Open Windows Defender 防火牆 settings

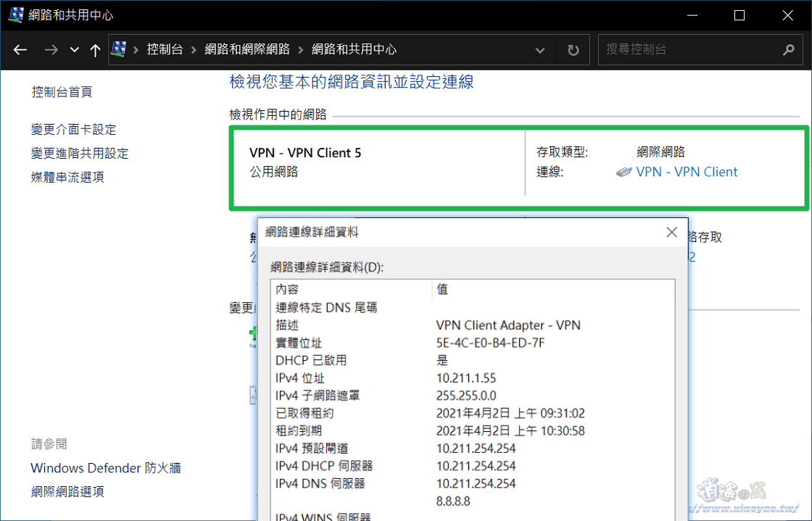[x=104, y=467]
